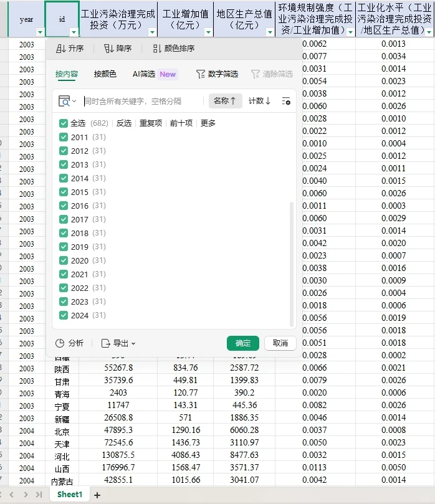Select the 新疆 cell
The height and width of the screenshot is (504, 435).
[x=62, y=419]
